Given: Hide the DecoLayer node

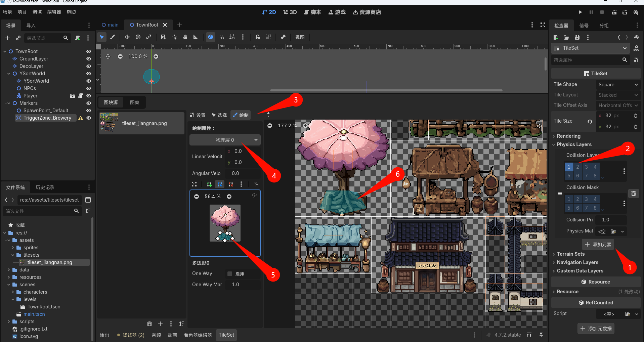Looking at the screenshot, I should click(x=89, y=66).
